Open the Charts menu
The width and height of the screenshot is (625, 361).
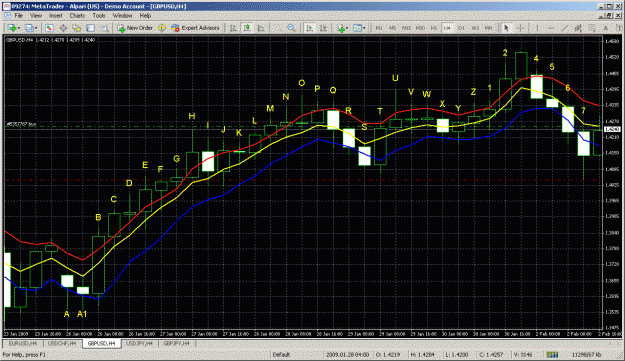(77, 16)
